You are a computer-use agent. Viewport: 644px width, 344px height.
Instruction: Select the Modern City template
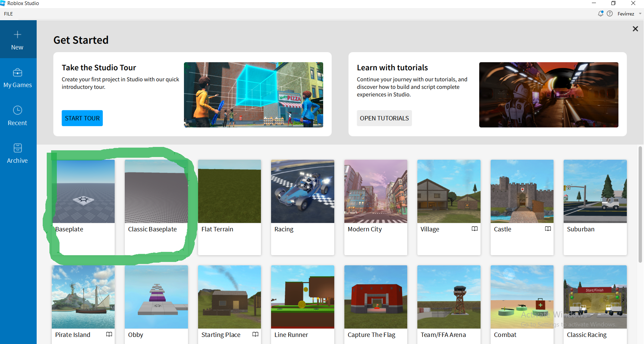point(376,207)
